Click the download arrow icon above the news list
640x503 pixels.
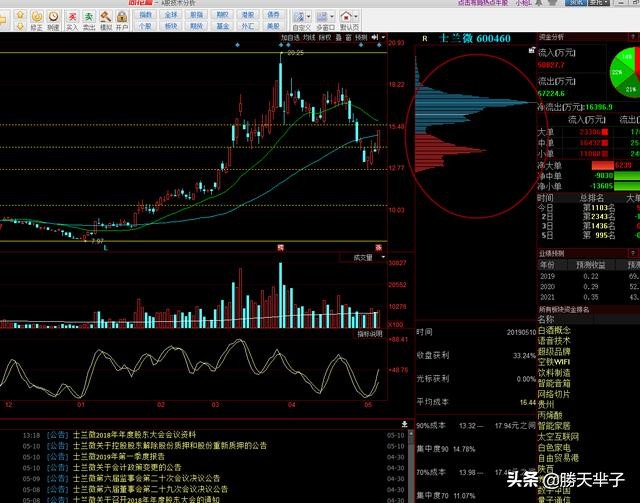[404, 424]
